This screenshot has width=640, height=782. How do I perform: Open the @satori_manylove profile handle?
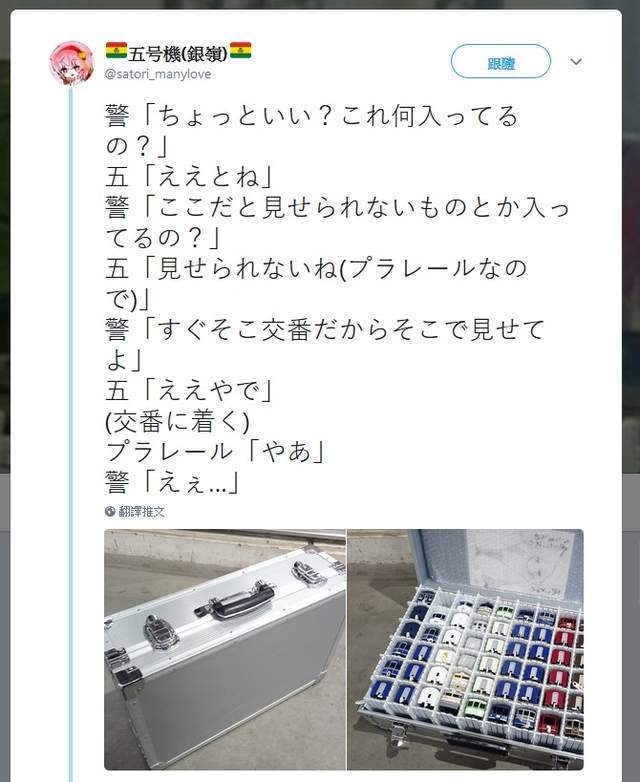pyautogui.click(x=158, y=74)
